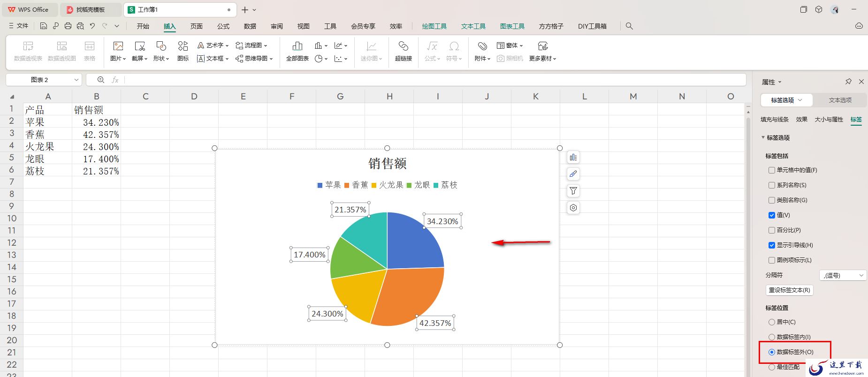868x377 pixels.
Task: Open the 全部图表 all charts icon
Action: click(x=297, y=51)
